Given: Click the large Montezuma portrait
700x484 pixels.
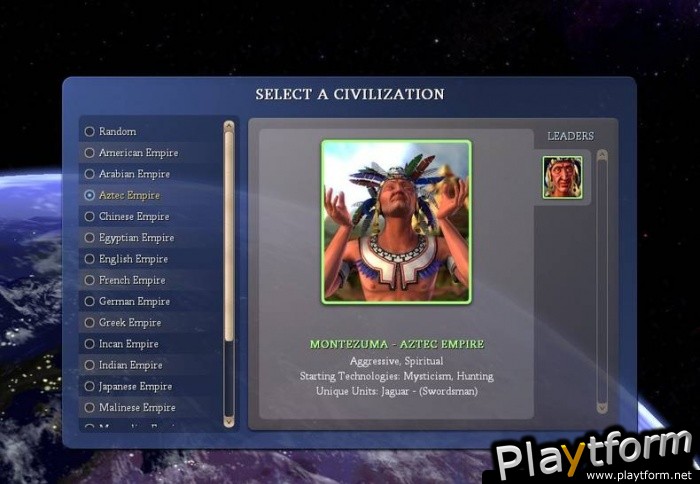Looking at the screenshot, I should 396,222.
